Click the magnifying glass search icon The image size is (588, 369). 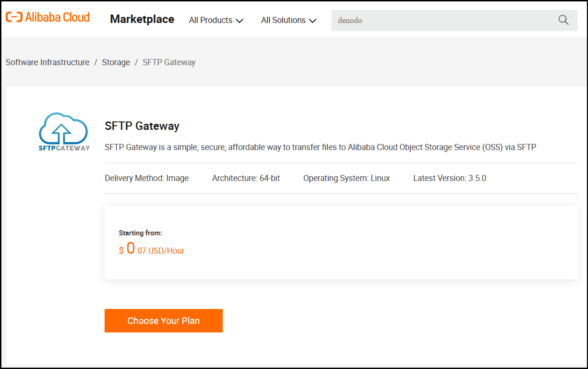click(x=563, y=20)
